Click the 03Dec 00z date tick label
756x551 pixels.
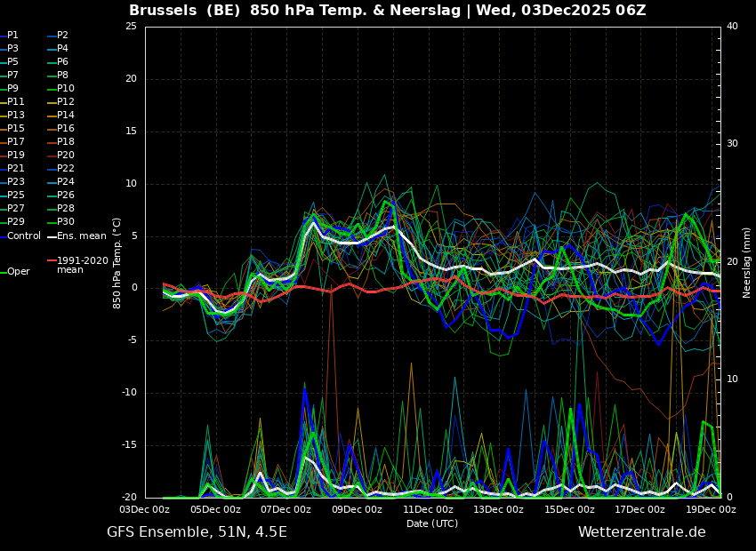tap(144, 509)
